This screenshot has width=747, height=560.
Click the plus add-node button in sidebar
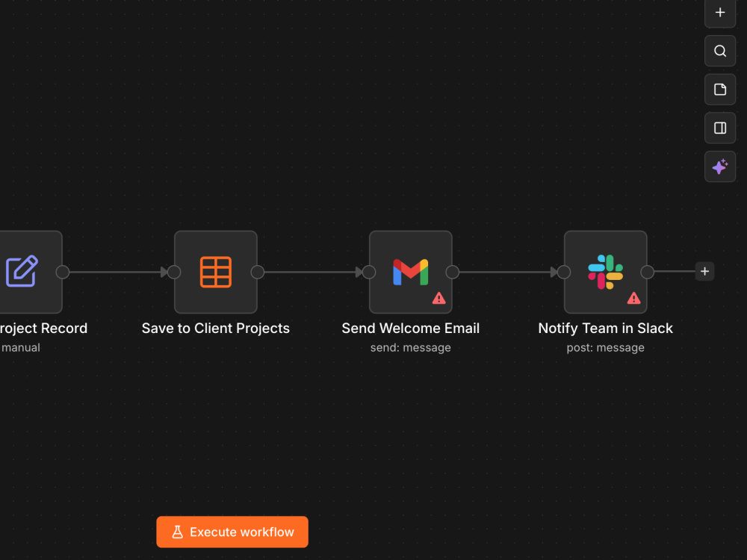point(720,13)
